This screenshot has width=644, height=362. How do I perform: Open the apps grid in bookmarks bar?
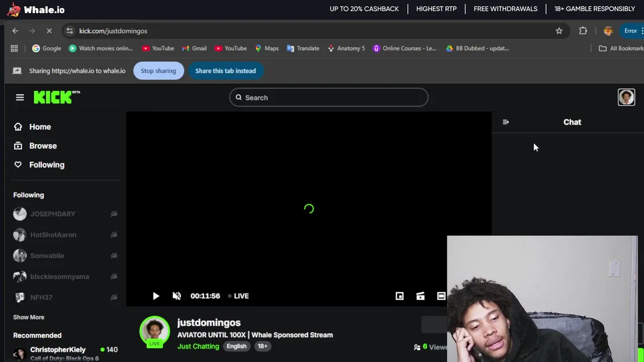[x=14, y=48]
